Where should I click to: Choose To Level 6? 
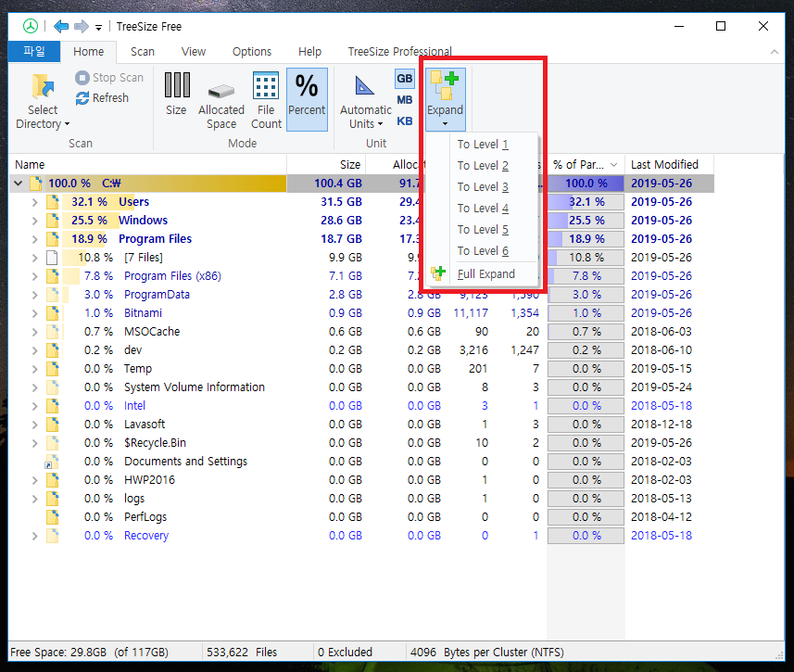(483, 251)
